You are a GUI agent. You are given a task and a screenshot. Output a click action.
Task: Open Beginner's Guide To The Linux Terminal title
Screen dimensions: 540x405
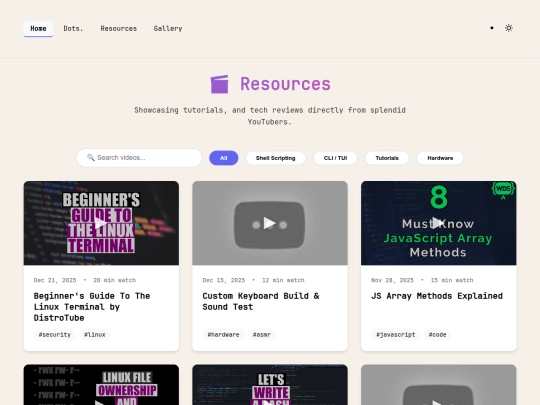92,307
